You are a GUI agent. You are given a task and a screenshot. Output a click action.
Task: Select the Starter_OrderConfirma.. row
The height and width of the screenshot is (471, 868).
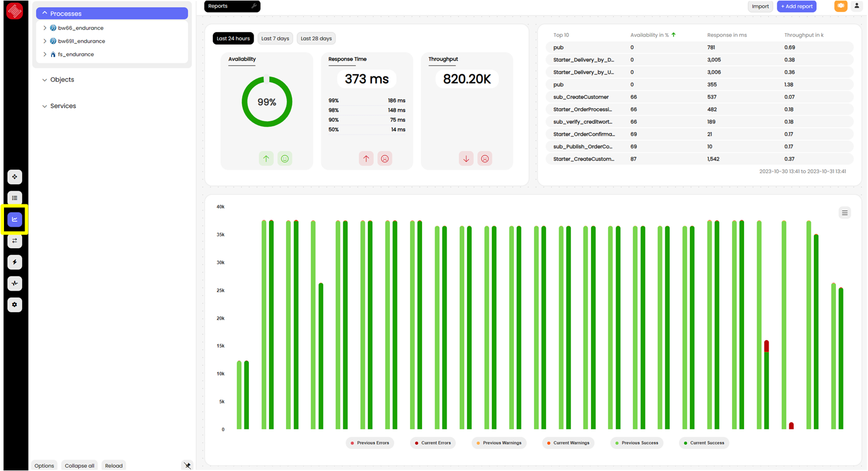[700, 134]
